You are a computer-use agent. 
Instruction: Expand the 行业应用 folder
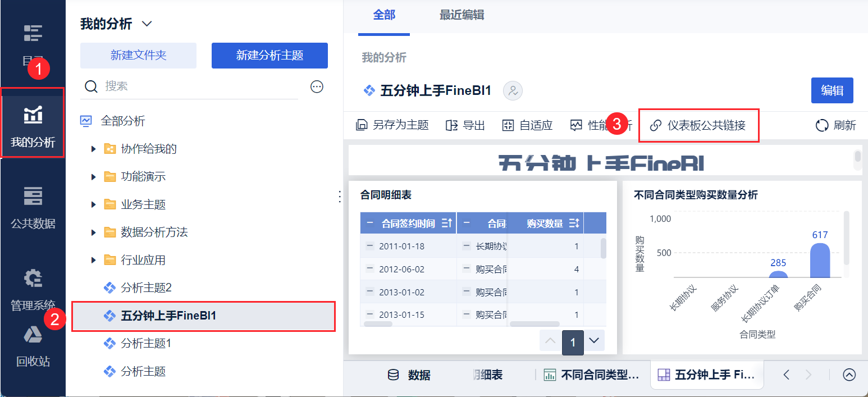click(x=94, y=260)
